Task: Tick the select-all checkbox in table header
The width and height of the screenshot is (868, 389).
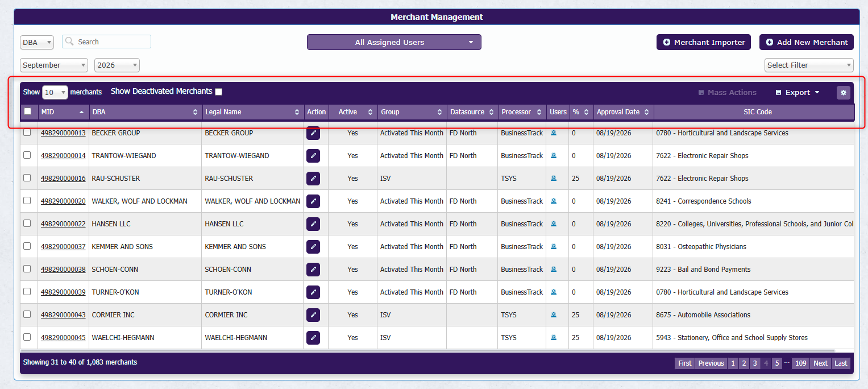Action: (x=27, y=111)
